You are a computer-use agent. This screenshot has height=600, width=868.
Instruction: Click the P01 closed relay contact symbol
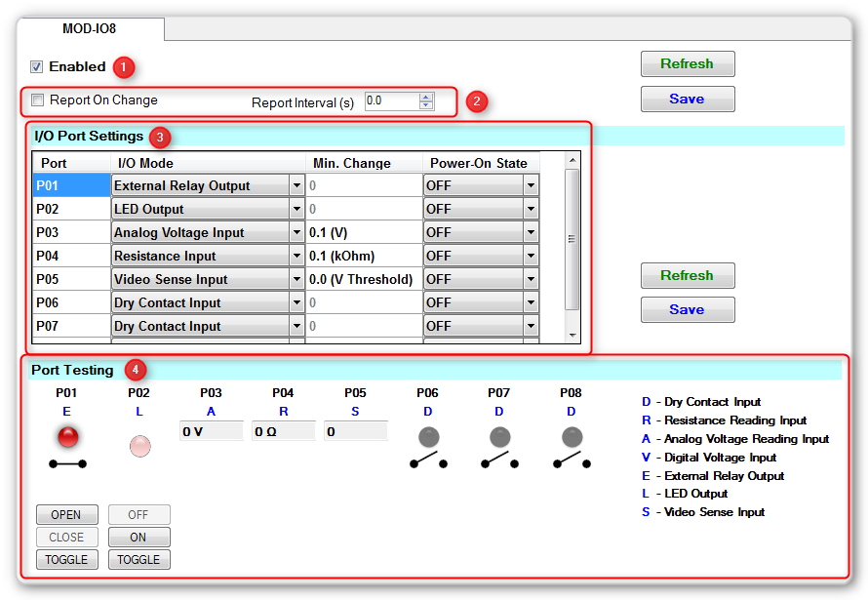pos(67,463)
